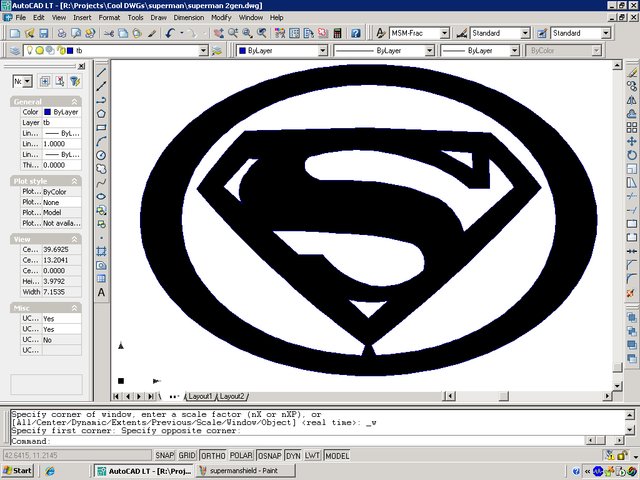Image resolution: width=640 pixels, height=480 pixels.
Task: Click the Plot print icon
Action: (x=62, y=33)
